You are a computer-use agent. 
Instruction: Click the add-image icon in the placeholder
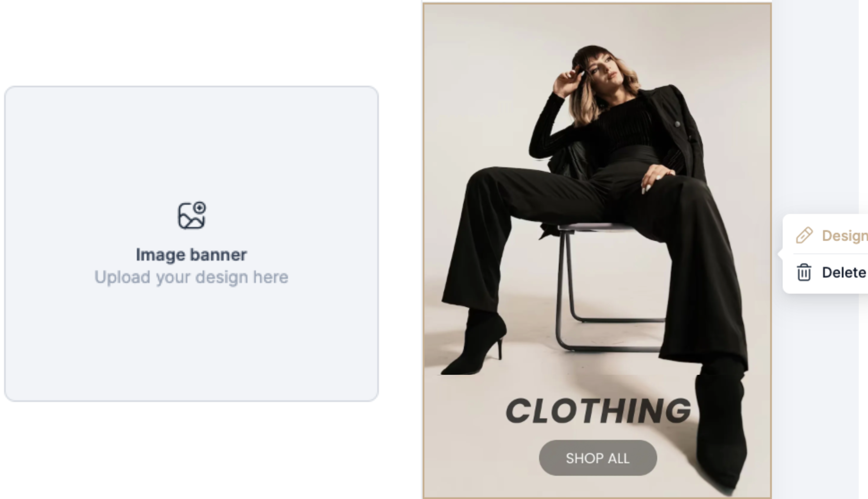click(x=191, y=216)
